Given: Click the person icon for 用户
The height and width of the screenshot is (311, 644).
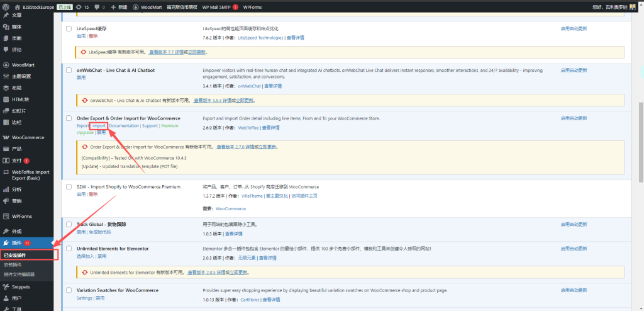Looking at the screenshot, I should 6,298.
